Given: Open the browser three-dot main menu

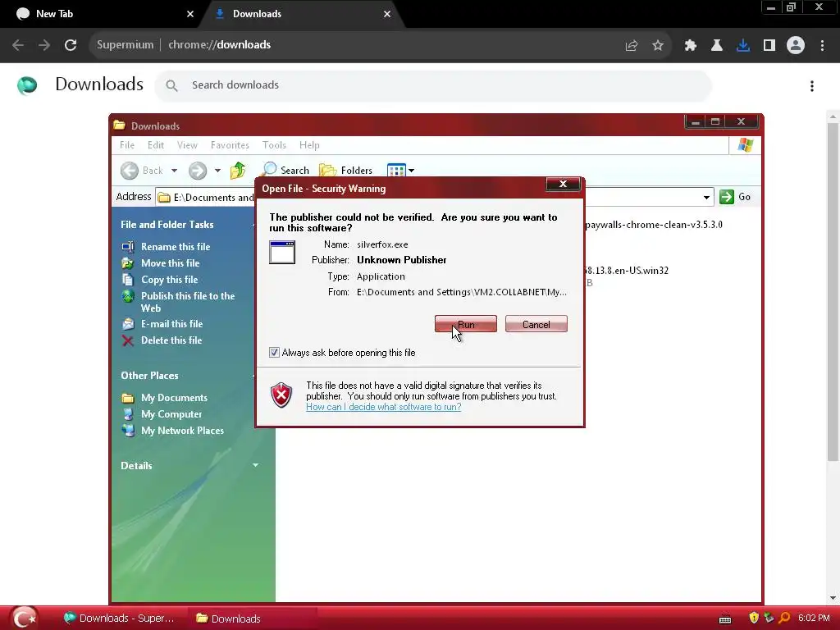Looking at the screenshot, I should pyautogui.click(x=822, y=46).
